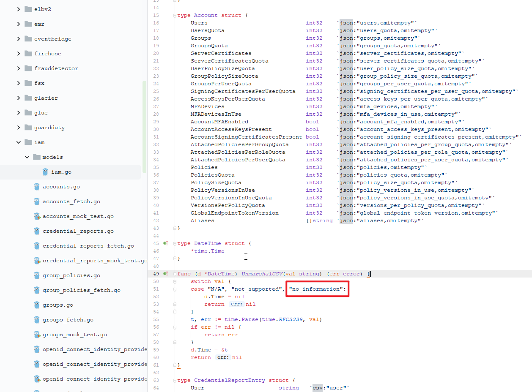Click the test file icon of accounts_mock_test.go
Viewport: 532px width, 392px height.
point(37,216)
